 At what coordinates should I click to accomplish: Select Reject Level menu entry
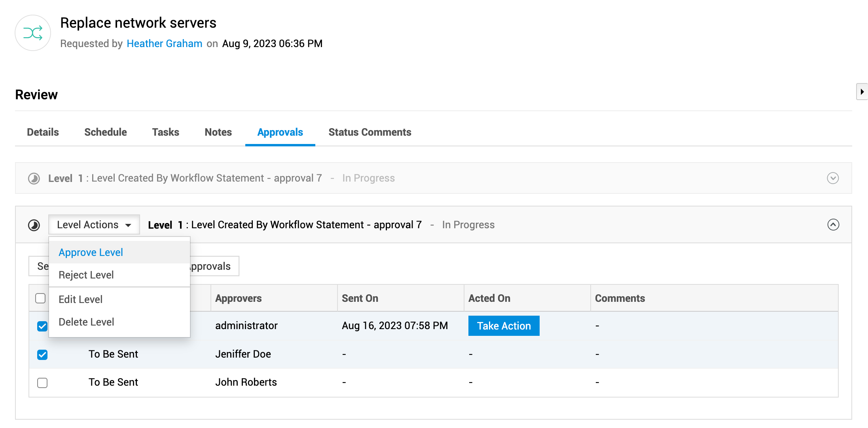(x=86, y=275)
